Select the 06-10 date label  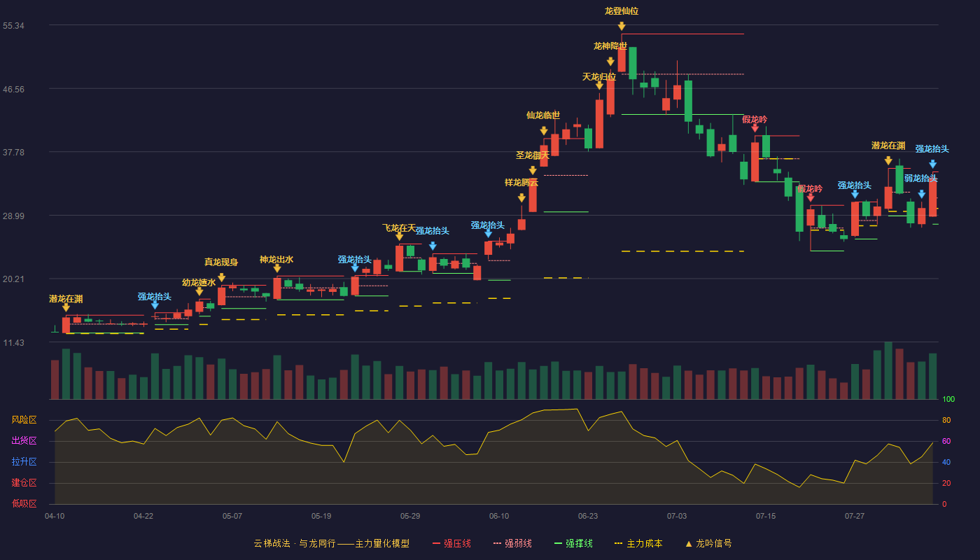(499, 516)
